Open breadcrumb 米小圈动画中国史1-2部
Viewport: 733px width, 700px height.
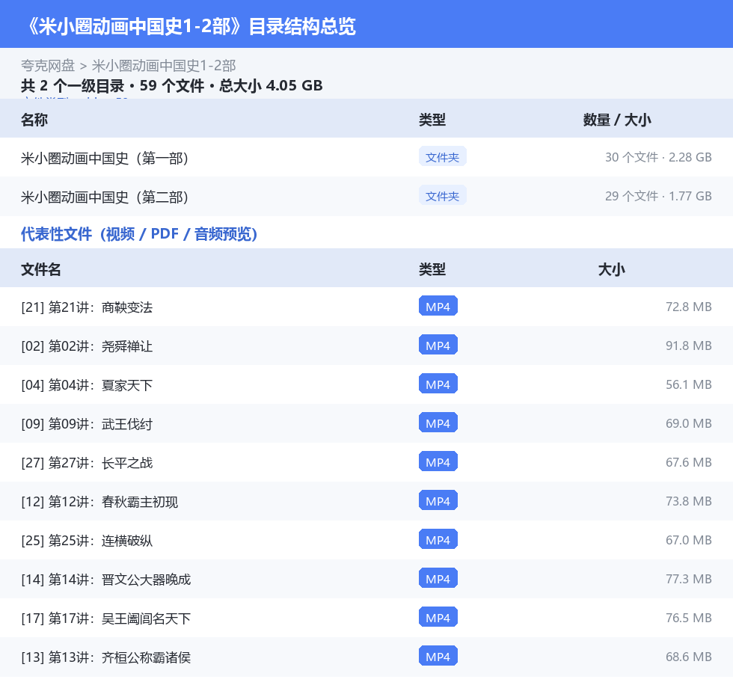[164, 65]
